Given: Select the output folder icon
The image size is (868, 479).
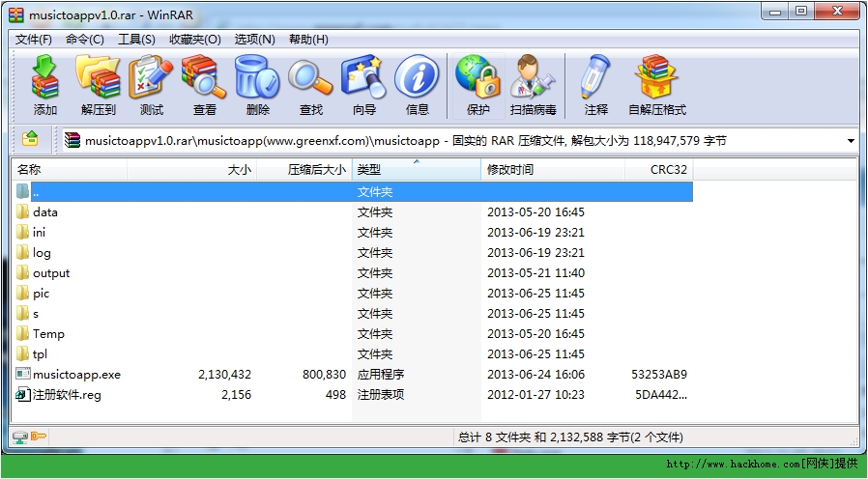Looking at the screenshot, I should click(22, 272).
